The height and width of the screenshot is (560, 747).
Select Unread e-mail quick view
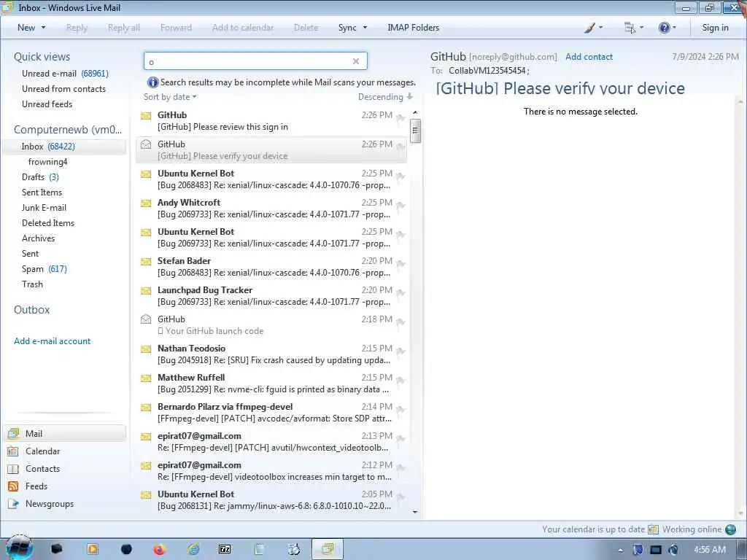click(65, 74)
